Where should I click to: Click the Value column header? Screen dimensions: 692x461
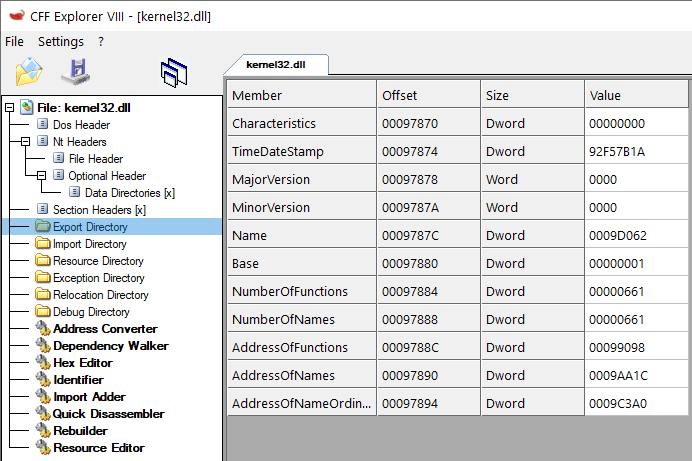coord(636,95)
